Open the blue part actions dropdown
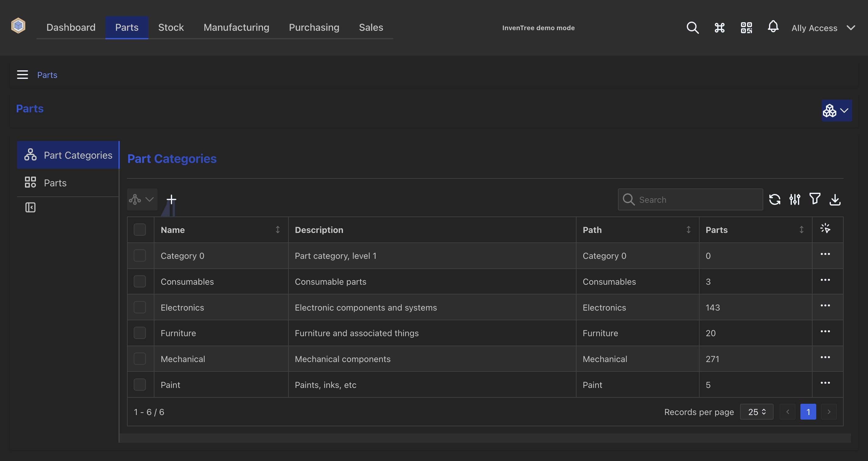 [x=837, y=111]
